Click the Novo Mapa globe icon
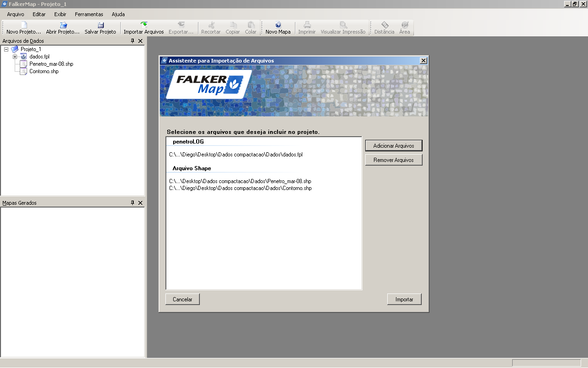Viewport: 588px width, 368px height. (278, 25)
